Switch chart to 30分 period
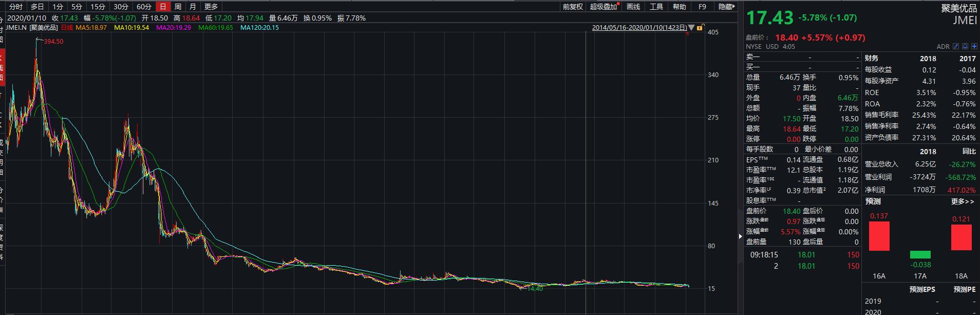Image resolution: width=980 pixels, height=315 pixels. point(121,7)
